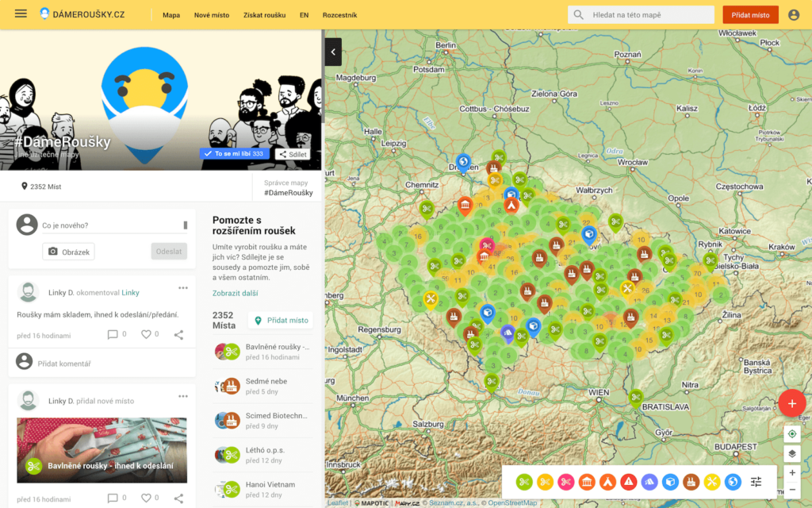The image size is (812, 508).
Task: Click the 2352 Míst place count
Action: click(41, 187)
